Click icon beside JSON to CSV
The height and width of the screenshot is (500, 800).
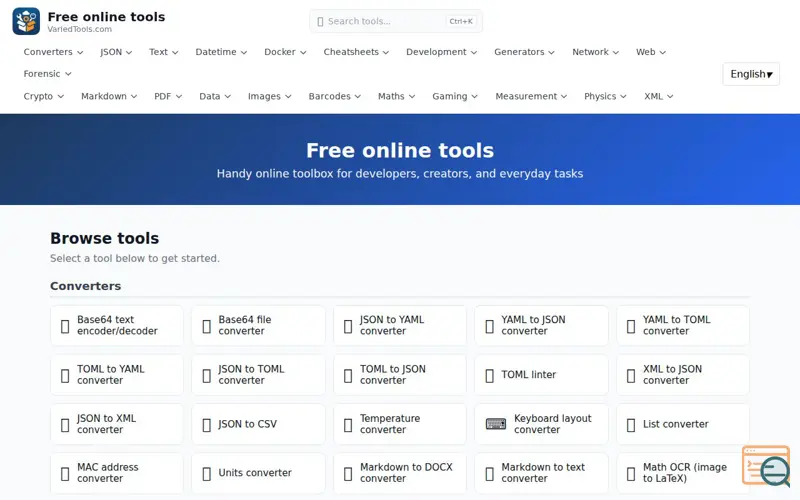pos(207,424)
